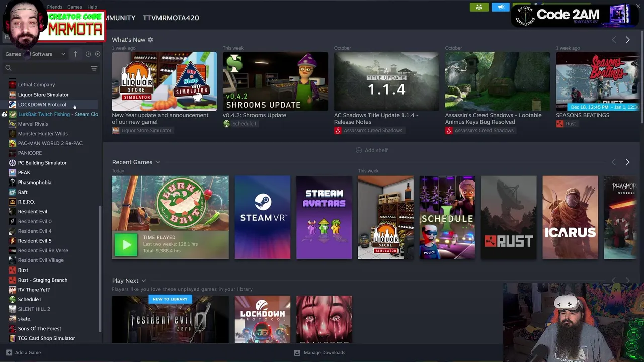Open the announcements megaphone button
Image resolution: width=644 pixels, height=362 pixels.
click(501, 7)
